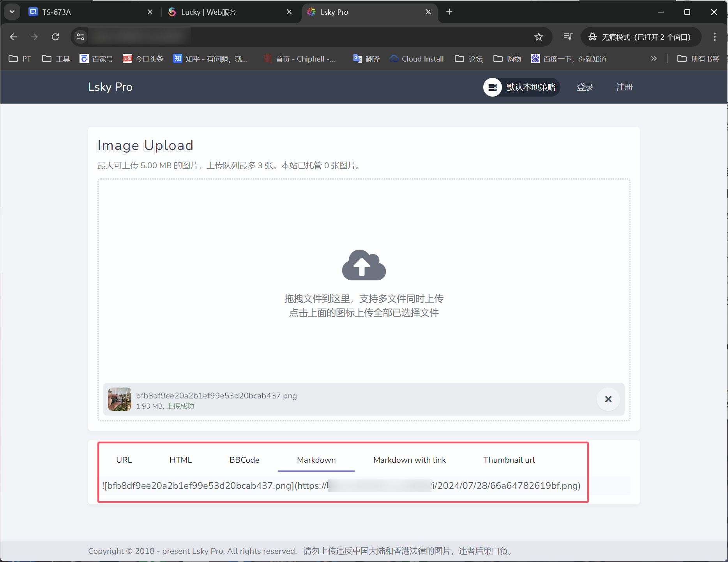Maximize the browser window
This screenshot has width=728, height=562.
(x=687, y=12)
